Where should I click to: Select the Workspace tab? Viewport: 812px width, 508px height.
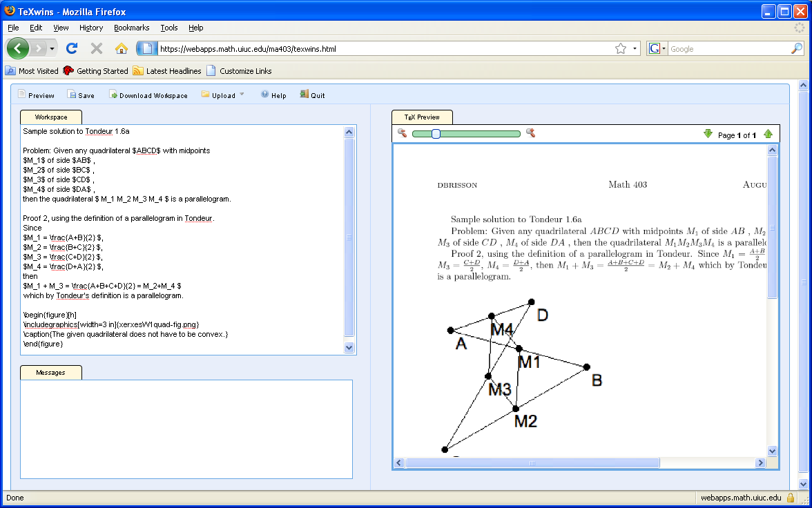coord(51,117)
